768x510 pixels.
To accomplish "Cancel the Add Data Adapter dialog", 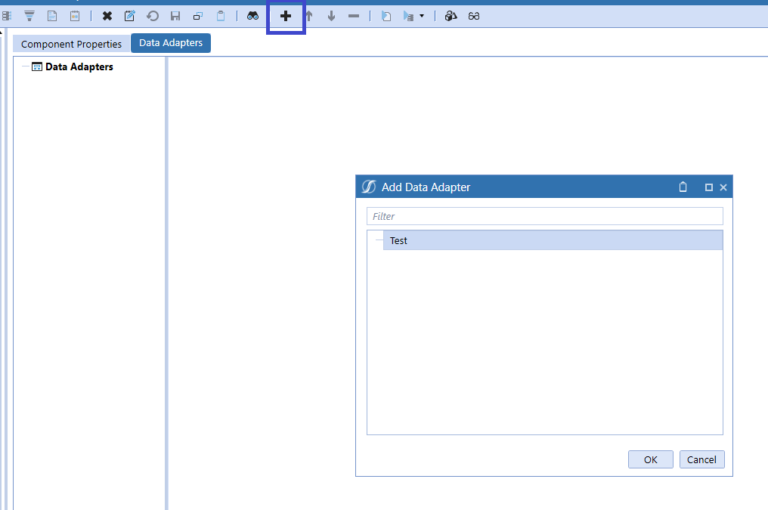I will coord(701,459).
